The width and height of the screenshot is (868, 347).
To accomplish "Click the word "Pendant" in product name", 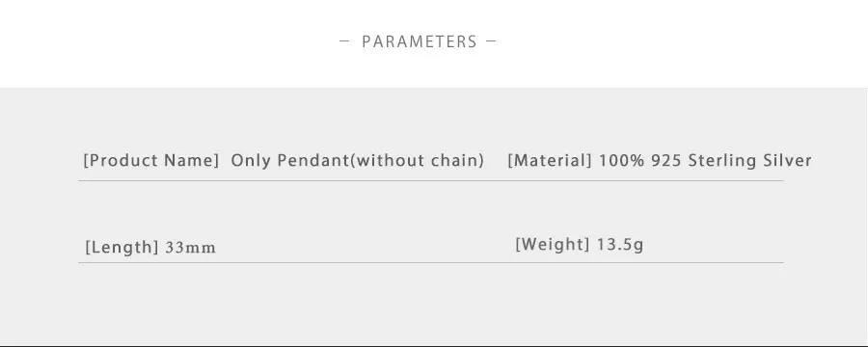I will coord(313,161).
